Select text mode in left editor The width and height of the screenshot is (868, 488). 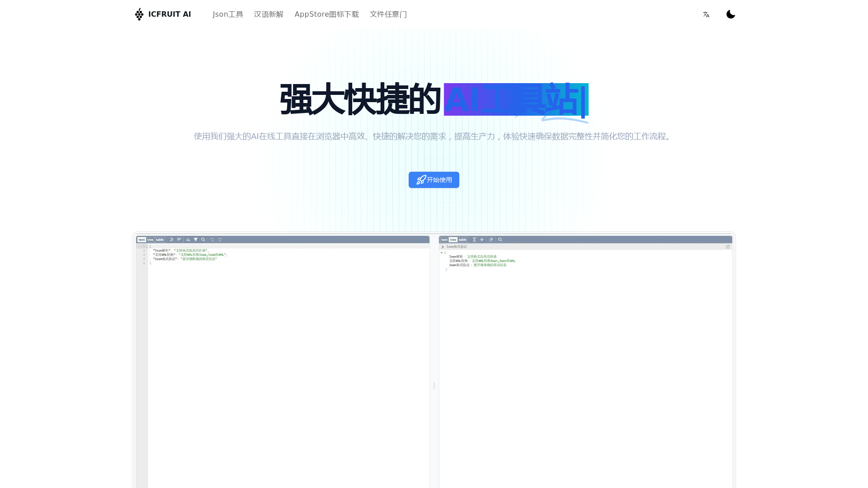click(142, 239)
